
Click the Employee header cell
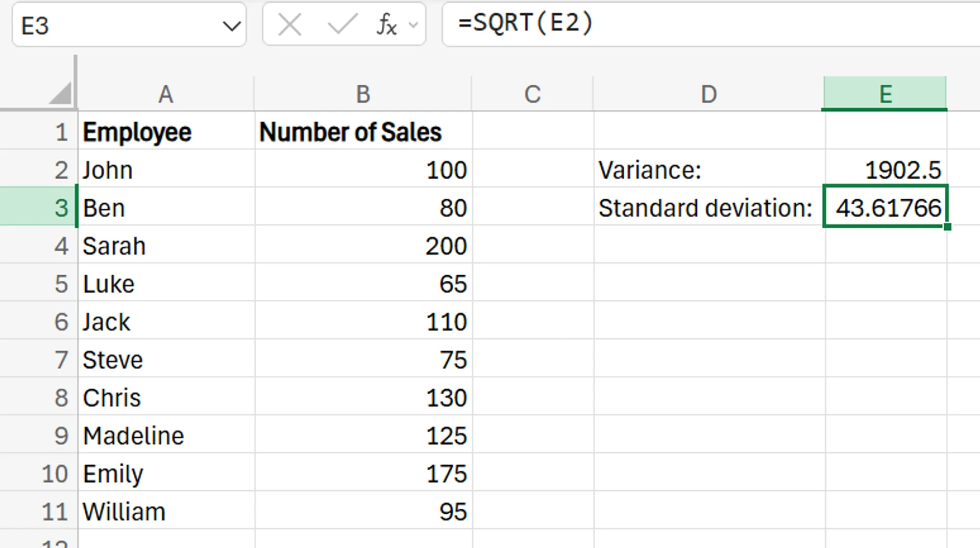pos(166,131)
